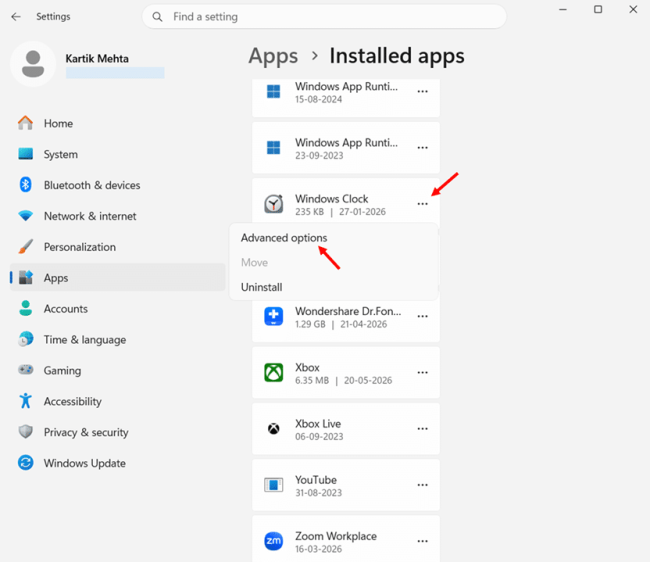Open Gaming settings label
650x562 pixels.
[x=63, y=371]
